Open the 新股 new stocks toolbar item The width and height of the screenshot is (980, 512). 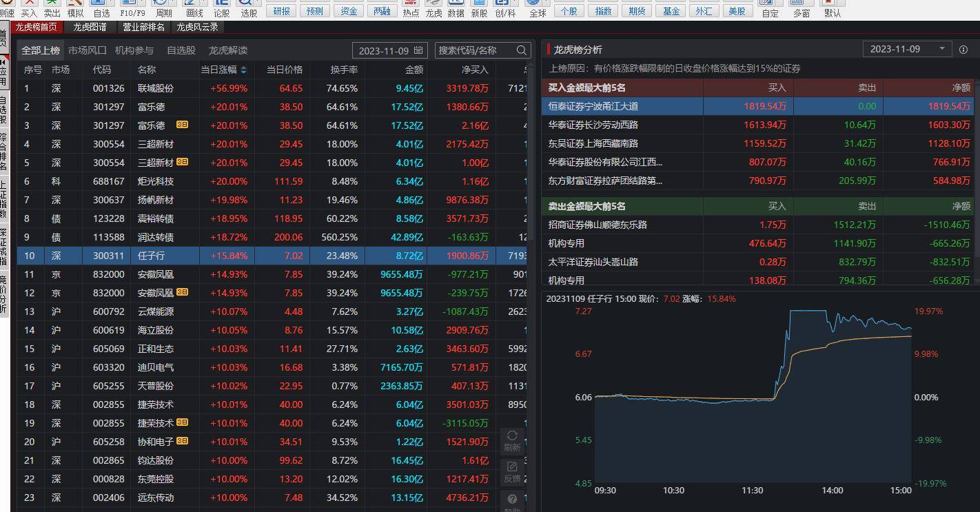[479, 9]
